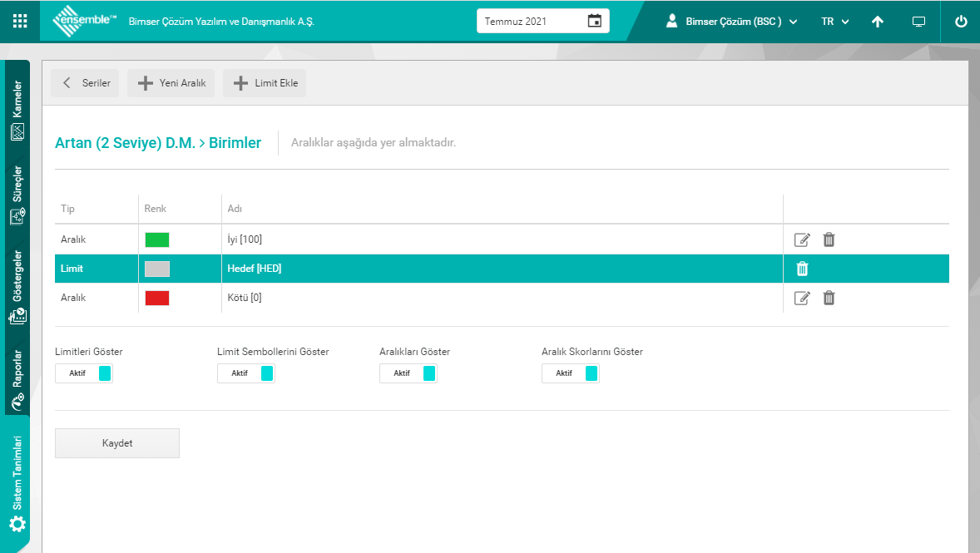The height and width of the screenshot is (553, 980).
Task: Disable Limit Sembollerini Göster switch
Action: coord(245,373)
